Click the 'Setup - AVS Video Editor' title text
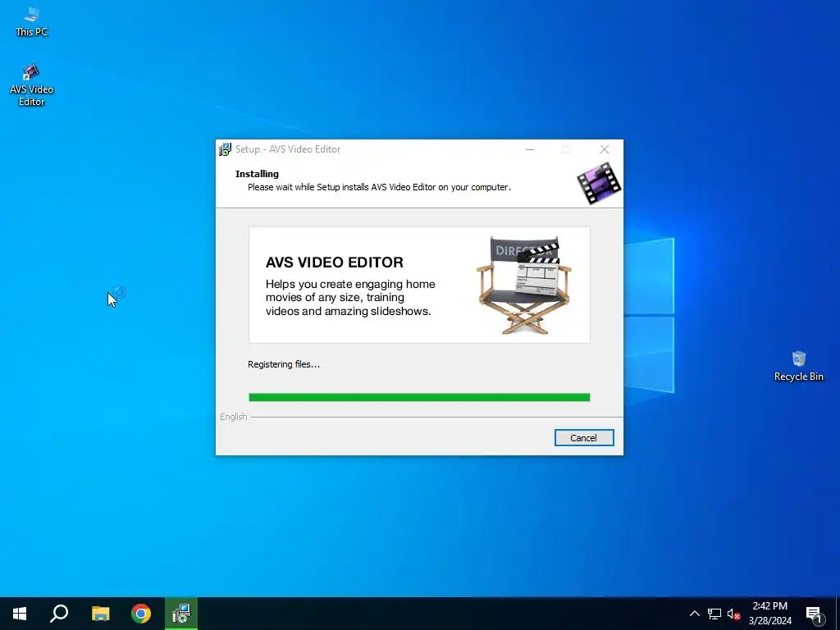Viewport: 840px width, 630px height. pyautogui.click(x=288, y=149)
